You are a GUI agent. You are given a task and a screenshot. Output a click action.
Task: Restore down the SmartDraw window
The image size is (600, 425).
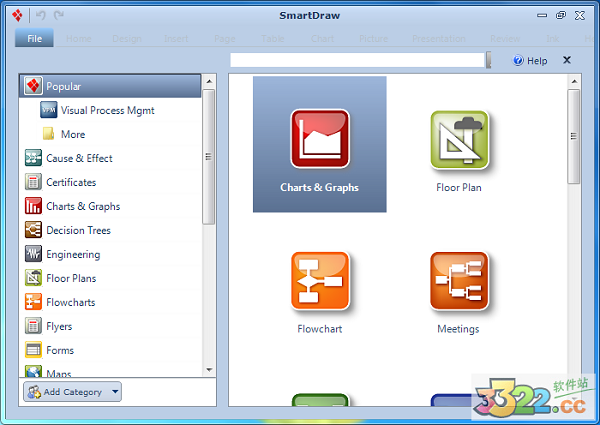(561, 15)
